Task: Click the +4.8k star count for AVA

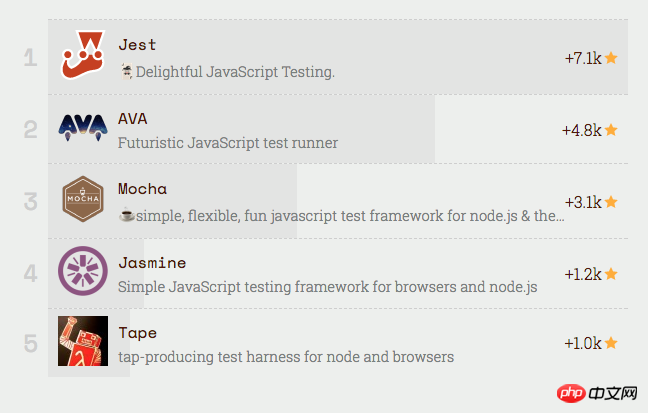Action: 581,130
